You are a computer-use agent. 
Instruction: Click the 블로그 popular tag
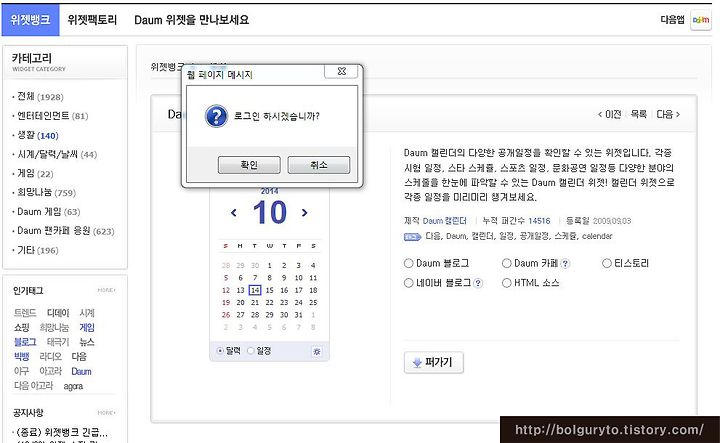25,342
